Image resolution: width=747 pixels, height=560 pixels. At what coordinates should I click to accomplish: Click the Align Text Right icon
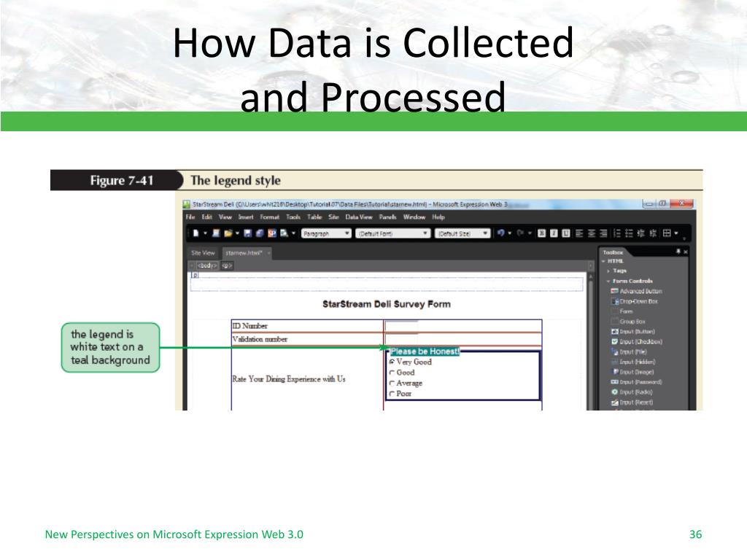tap(603, 233)
